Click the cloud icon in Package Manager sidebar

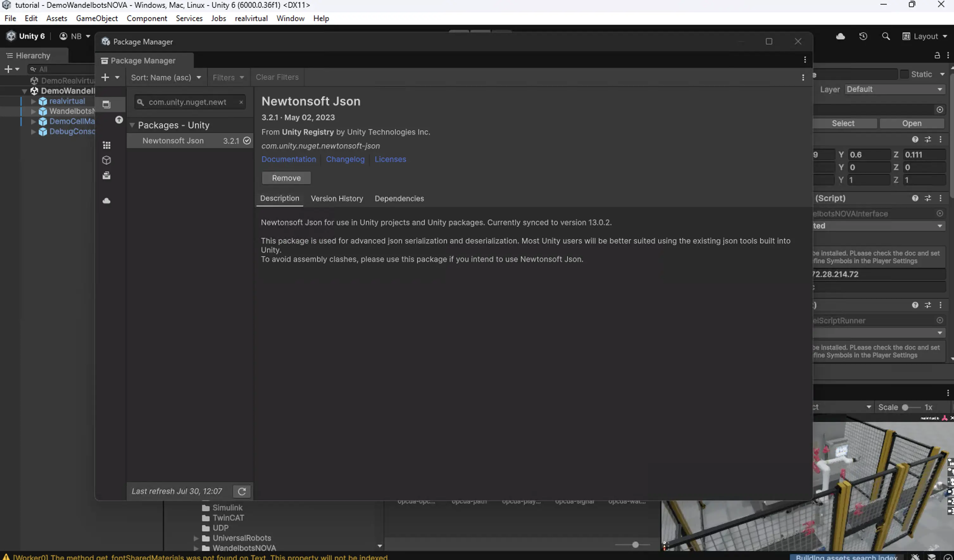[106, 201]
